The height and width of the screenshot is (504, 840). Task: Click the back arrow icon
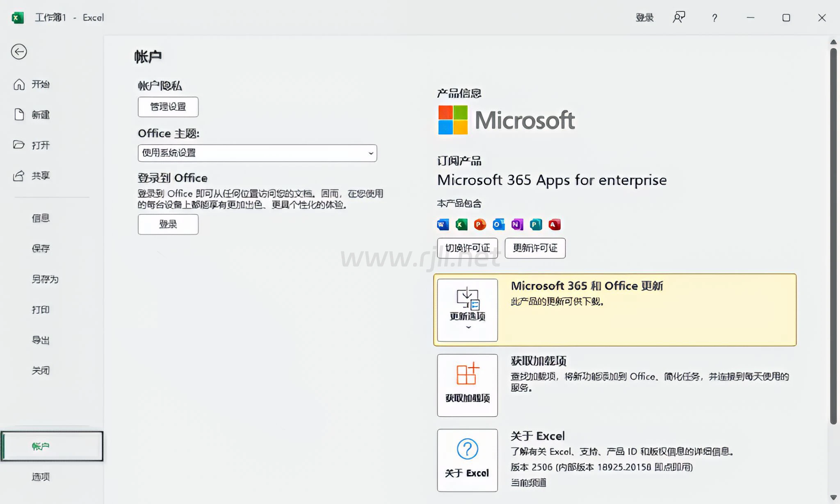click(19, 52)
